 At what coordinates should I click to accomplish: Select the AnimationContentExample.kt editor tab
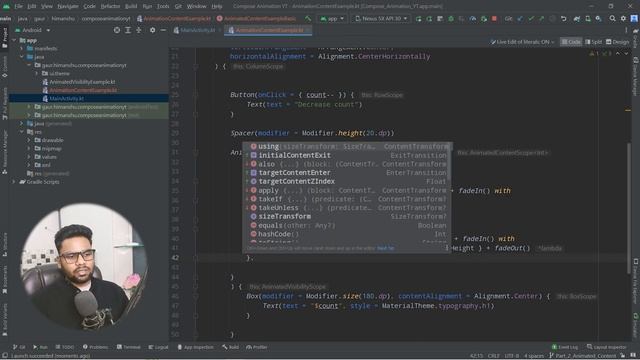pyautogui.click(x=268, y=30)
